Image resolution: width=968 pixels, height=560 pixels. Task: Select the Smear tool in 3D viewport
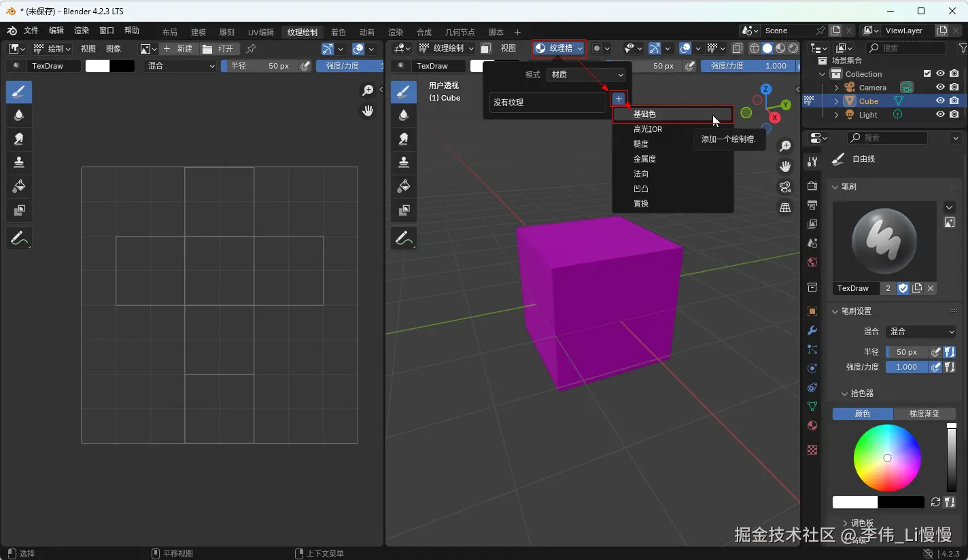[404, 139]
